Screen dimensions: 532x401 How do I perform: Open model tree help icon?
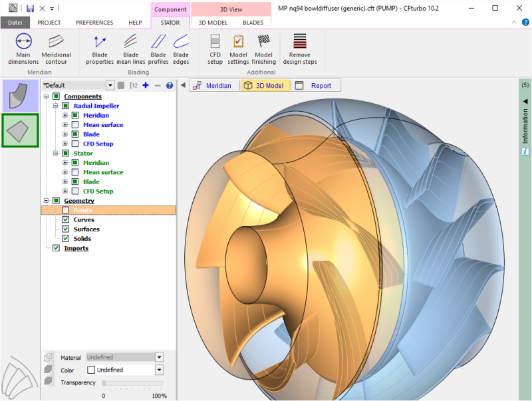click(x=170, y=86)
